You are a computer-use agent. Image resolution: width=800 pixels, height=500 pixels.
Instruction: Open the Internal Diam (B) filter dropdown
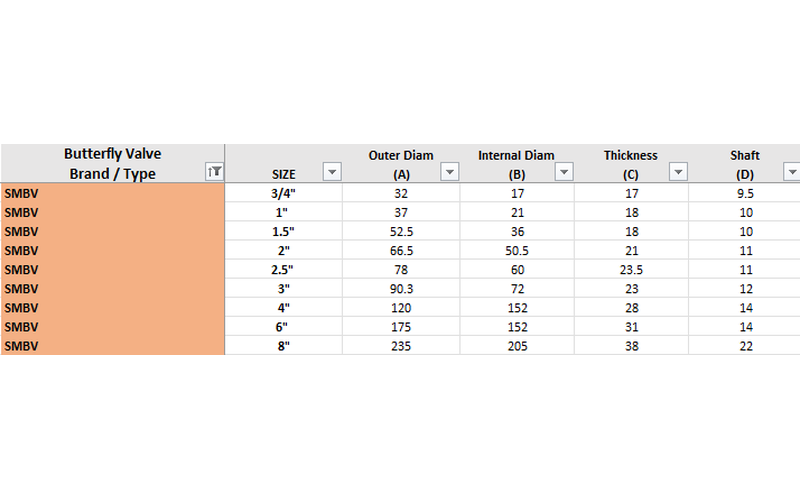click(564, 171)
